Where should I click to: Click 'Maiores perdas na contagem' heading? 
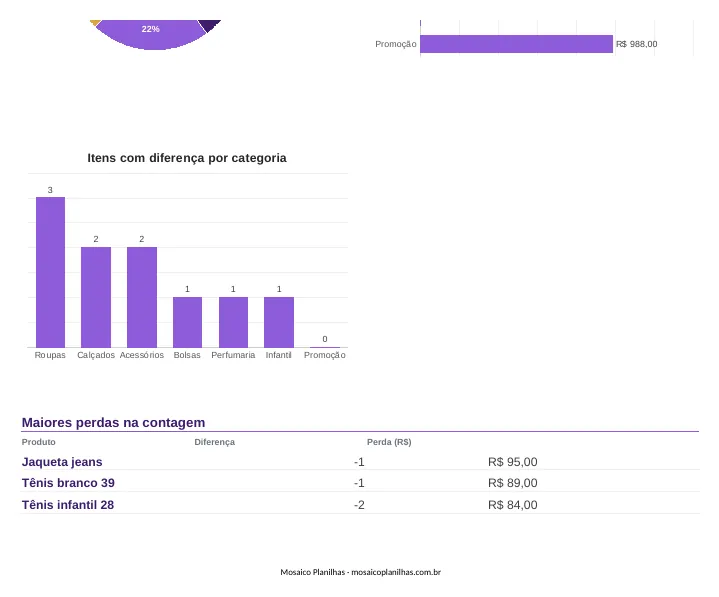pos(113,422)
